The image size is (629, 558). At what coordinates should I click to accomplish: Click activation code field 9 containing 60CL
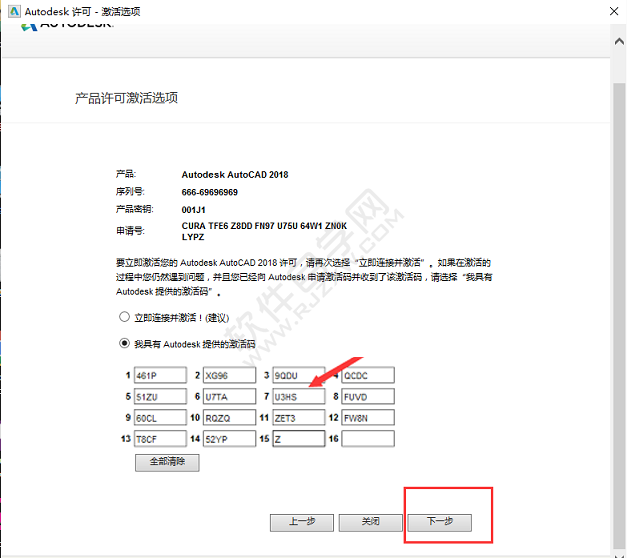[x=160, y=418]
